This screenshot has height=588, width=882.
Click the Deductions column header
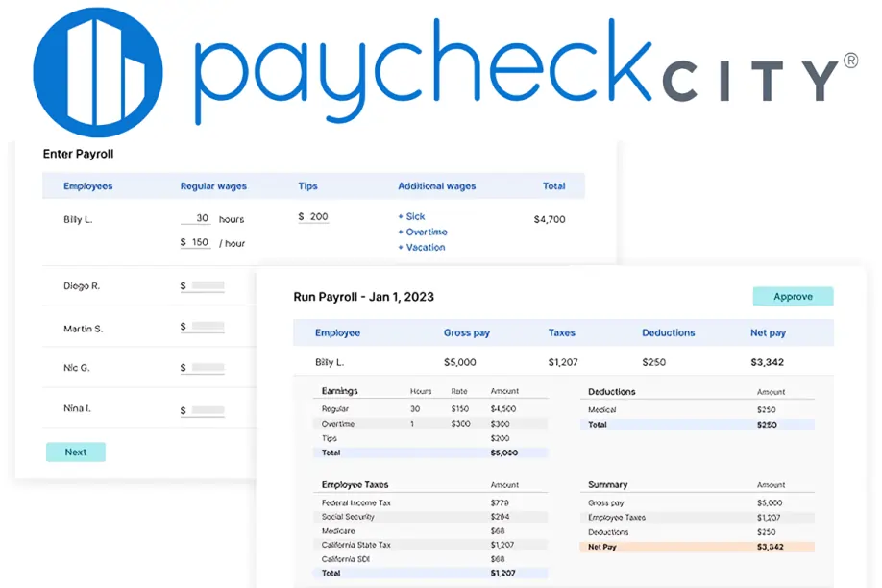coord(669,332)
